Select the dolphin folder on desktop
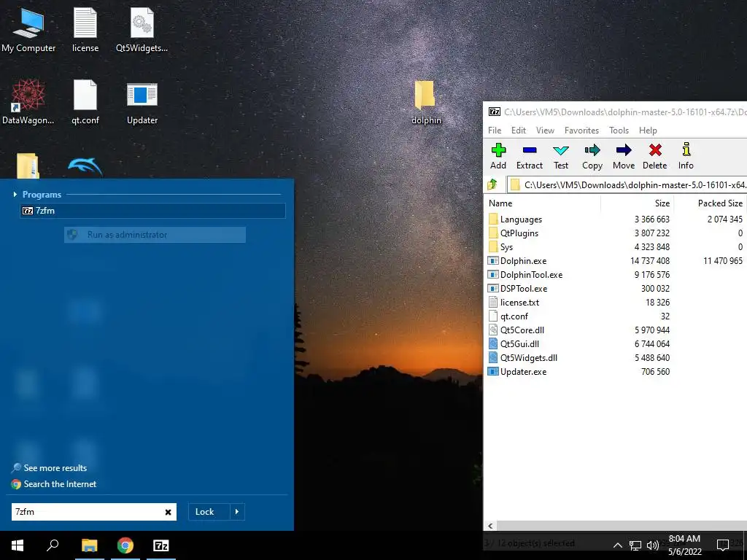This screenshot has width=747, height=560. pos(426,102)
